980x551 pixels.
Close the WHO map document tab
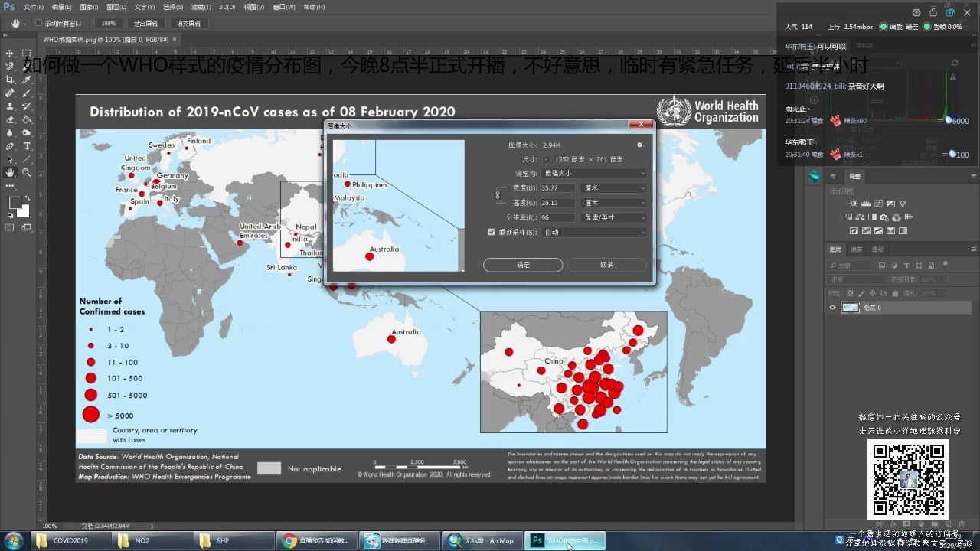[x=175, y=39]
